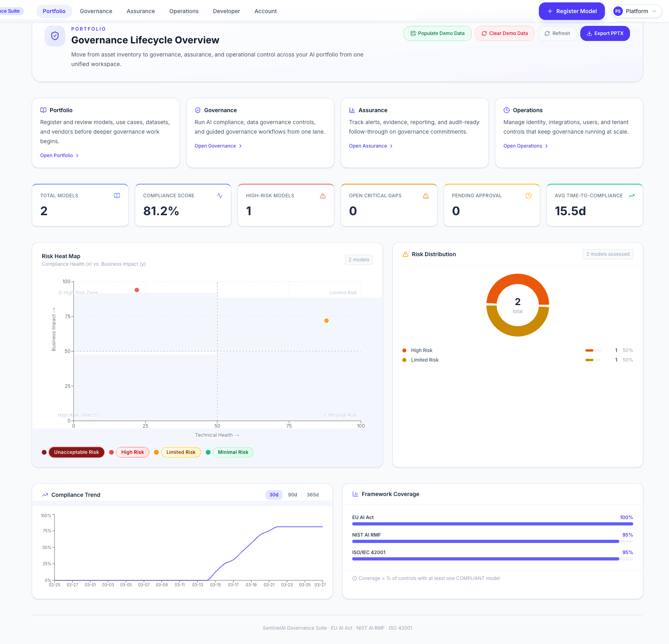Click the book icon on the Total Models card
669x644 pixels.
[x=117, y=195]
